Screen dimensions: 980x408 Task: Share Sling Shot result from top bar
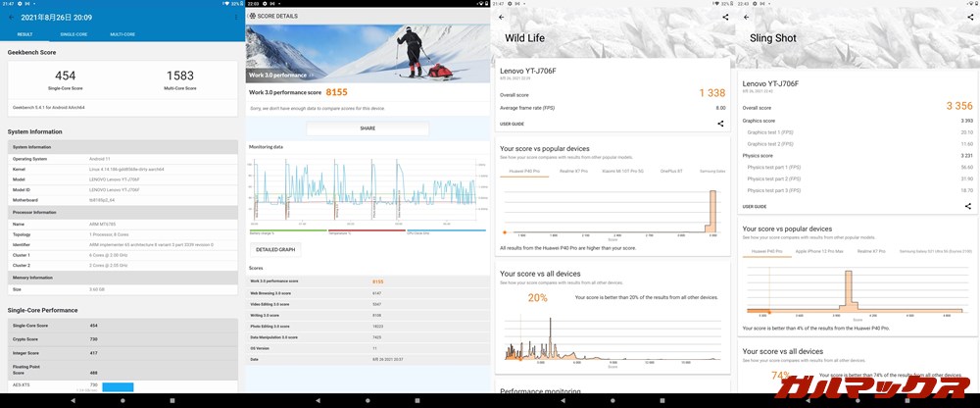pos(969,17)
